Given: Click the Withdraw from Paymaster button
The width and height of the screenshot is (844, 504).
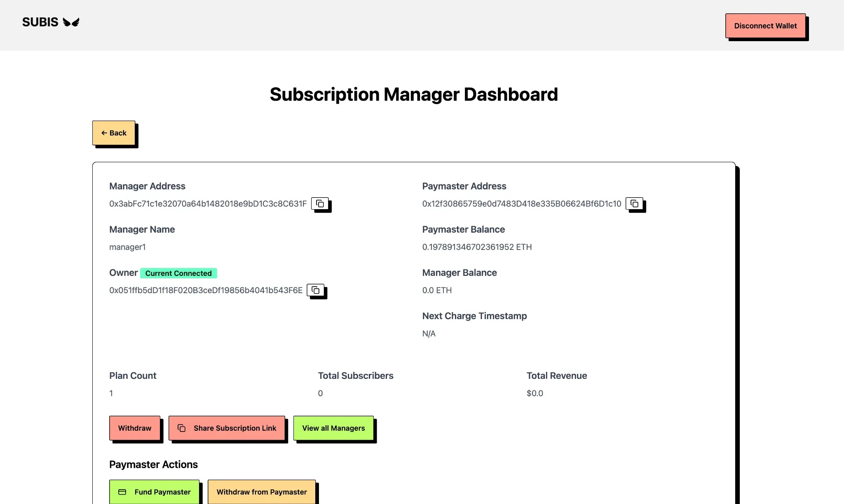Looking at the screenshot, I should click(262, 492).
